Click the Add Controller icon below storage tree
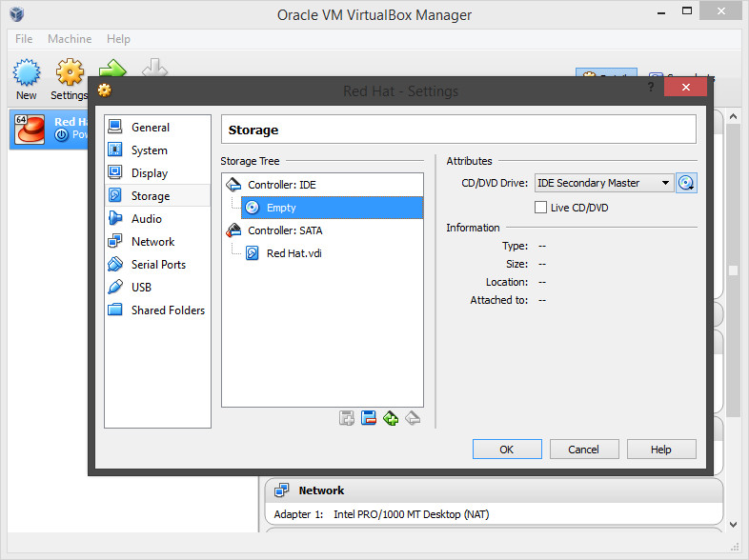 point(347,418)
